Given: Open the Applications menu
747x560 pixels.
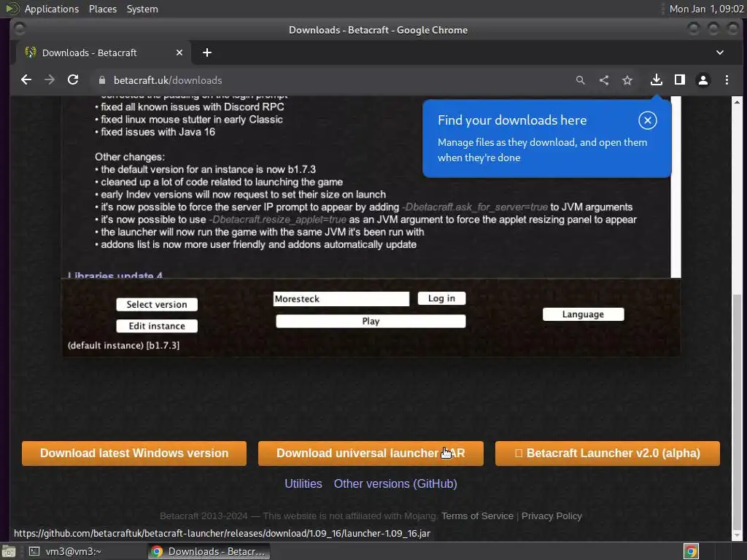Looking at the screenshot, I should [x=52, y=9].
